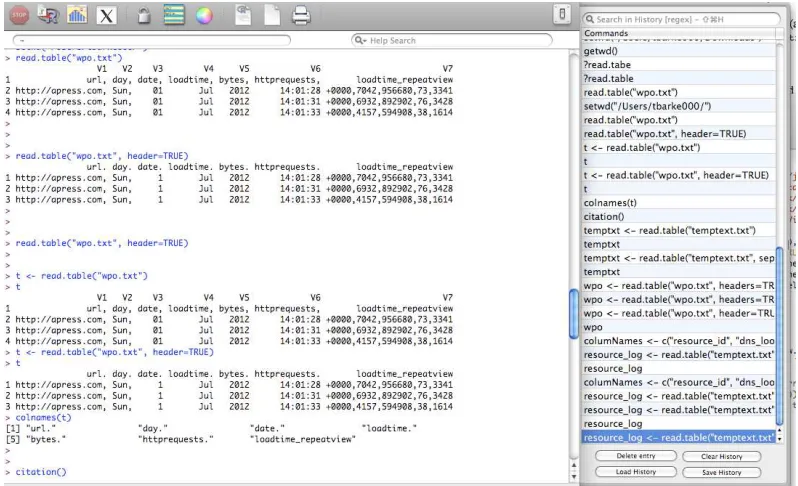Select the wpo history entry
The height and width of the screenshot is (486, 798).
click(x=678, y=327)
